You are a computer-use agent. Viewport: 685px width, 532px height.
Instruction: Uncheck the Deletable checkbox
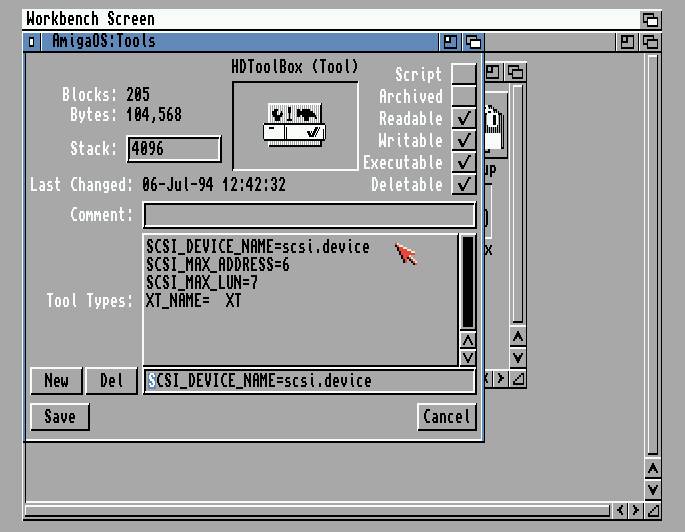(x=463, y=184)
